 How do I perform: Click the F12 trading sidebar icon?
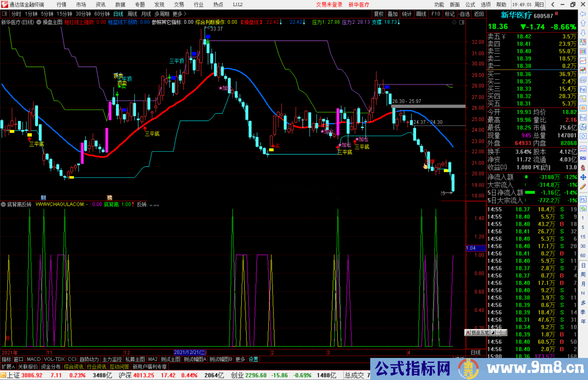tap(583, 118)
